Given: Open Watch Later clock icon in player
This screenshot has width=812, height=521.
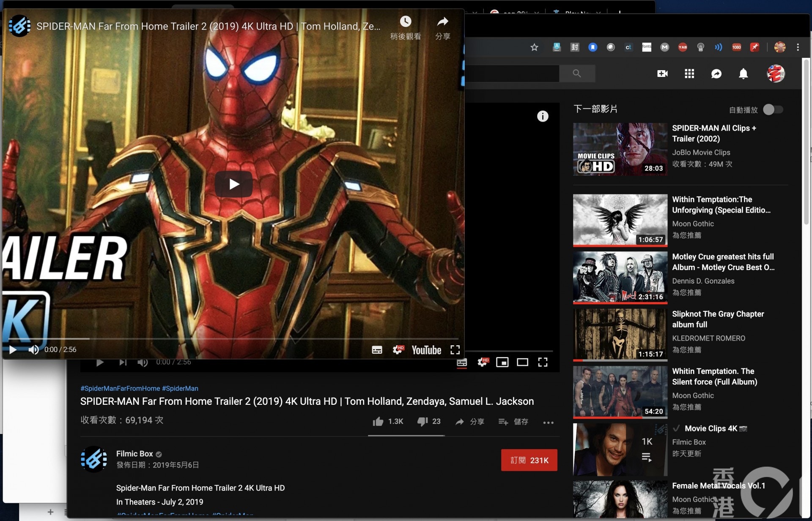Looking at the screenshot, I should click(405, 22).
